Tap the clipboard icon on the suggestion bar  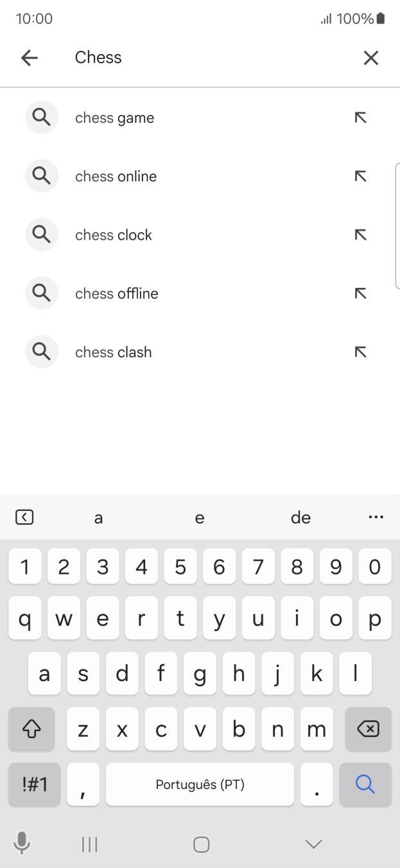[24, 517]
